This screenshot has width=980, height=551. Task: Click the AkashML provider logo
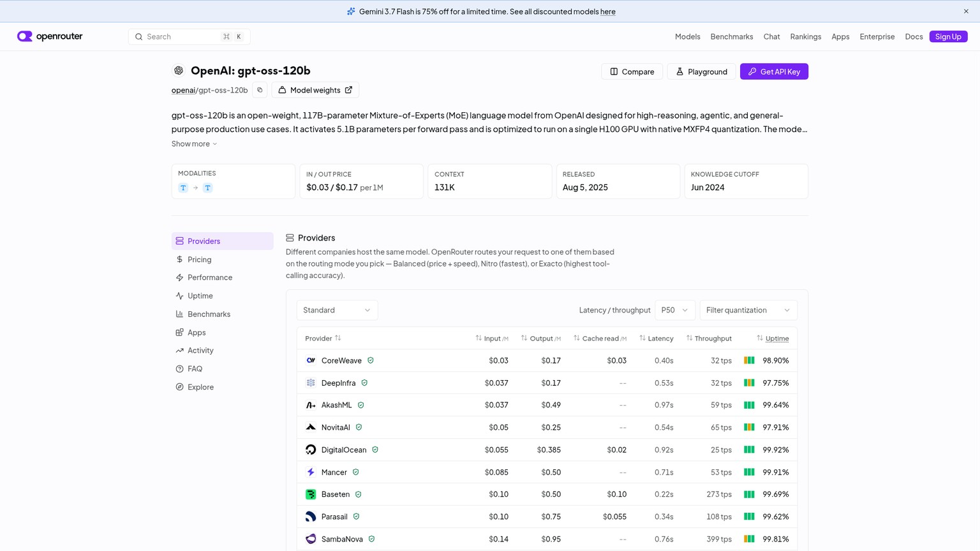point(311,405)
